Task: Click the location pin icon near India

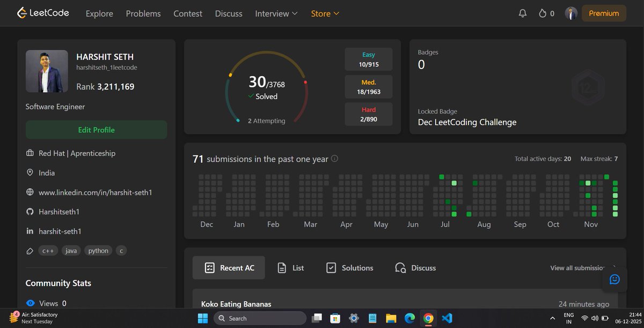Action: (x=30, y=173)
